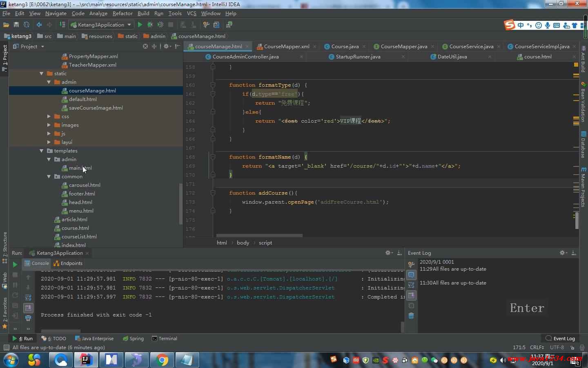The height and width of the screenshot is (368, 588).
Task: Click Run with Coverage icon
Action: click(x=160, y=25)
